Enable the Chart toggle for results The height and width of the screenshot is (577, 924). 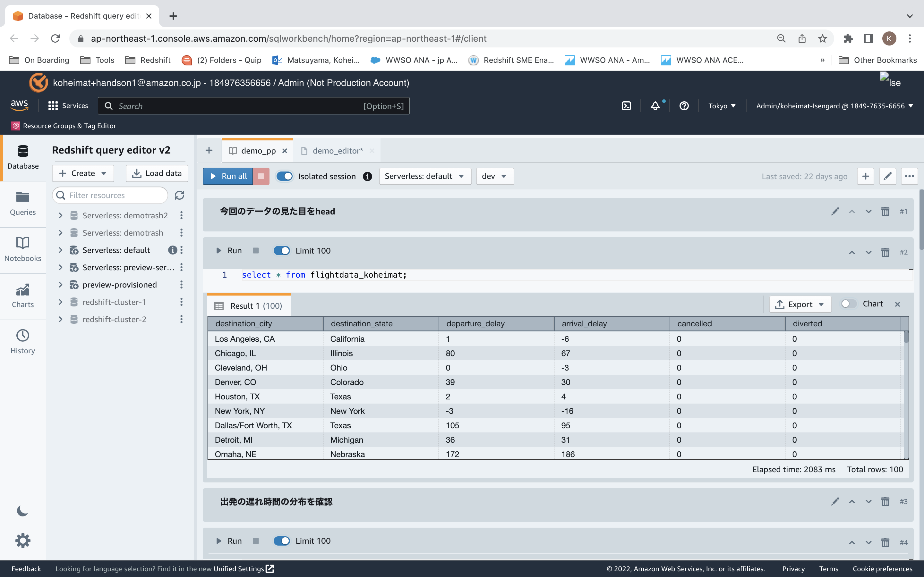[848, 304]
